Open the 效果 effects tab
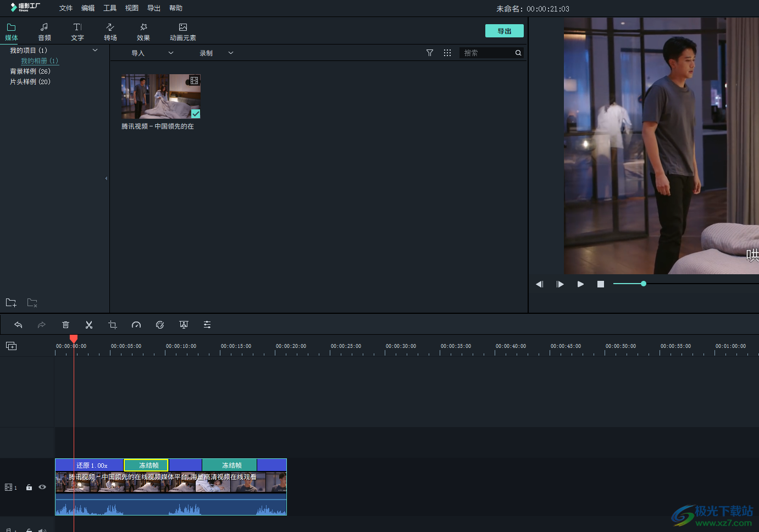759x532 pixels. pyautogui.click(x=143, y=32)
